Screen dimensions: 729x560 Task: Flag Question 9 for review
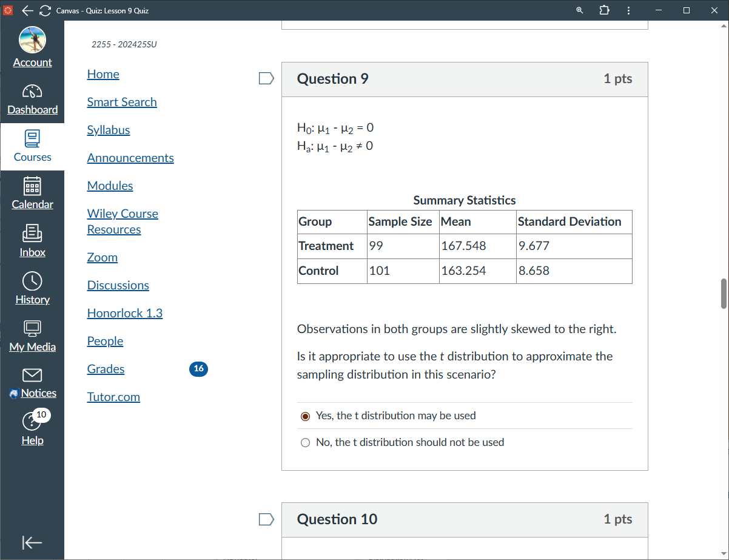pyautogui.click(x=266, y=78)
